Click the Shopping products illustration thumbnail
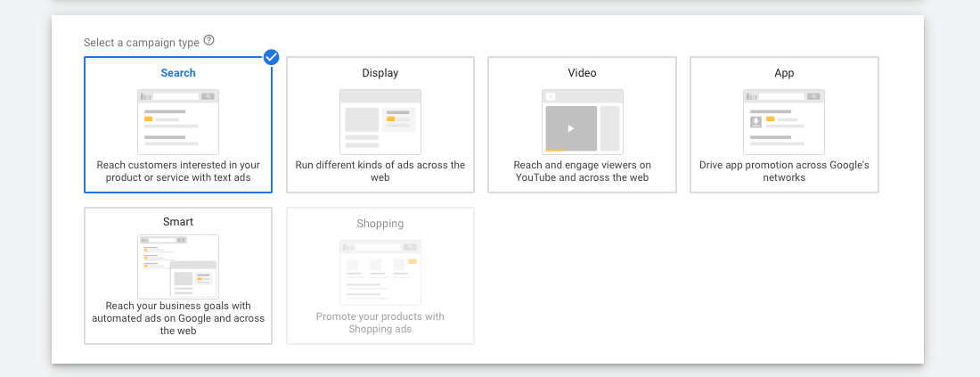Screen dimensions: 980x377 (x=380, y=273)
